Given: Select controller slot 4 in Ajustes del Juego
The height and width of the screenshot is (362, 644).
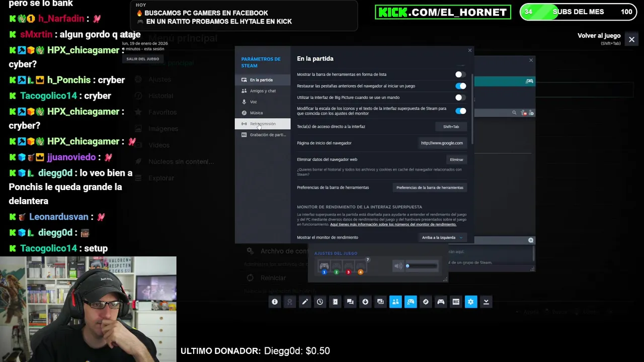Looking at the screenshot, I should 360,267.
